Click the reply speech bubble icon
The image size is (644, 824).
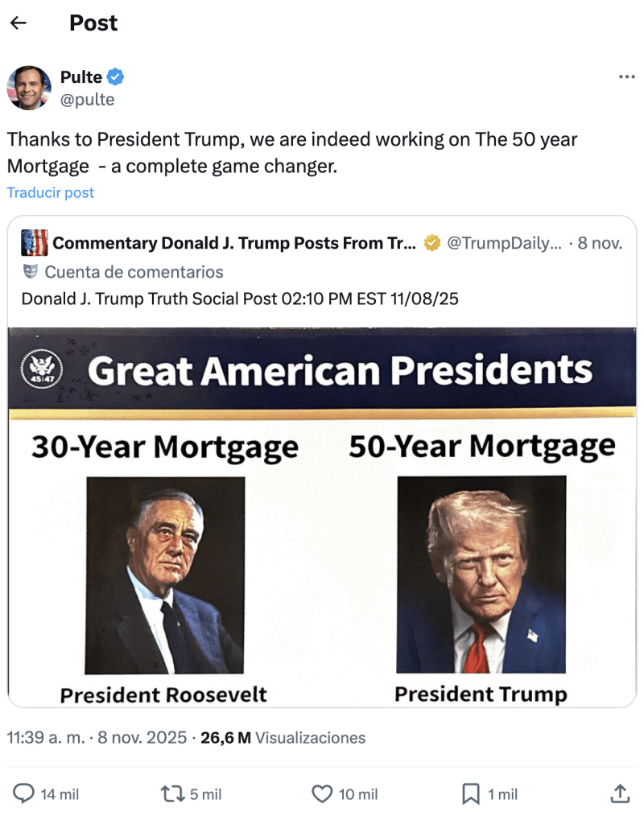click(x=26, y=794)
